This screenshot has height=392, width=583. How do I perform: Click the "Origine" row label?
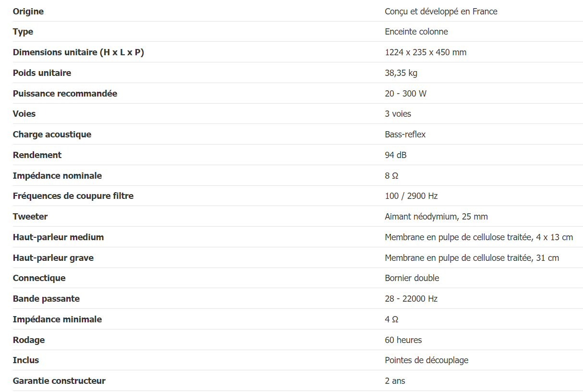coord(28,12)
